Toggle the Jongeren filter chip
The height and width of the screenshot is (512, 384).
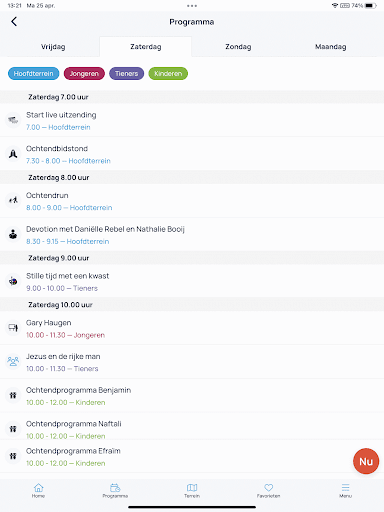84,74
